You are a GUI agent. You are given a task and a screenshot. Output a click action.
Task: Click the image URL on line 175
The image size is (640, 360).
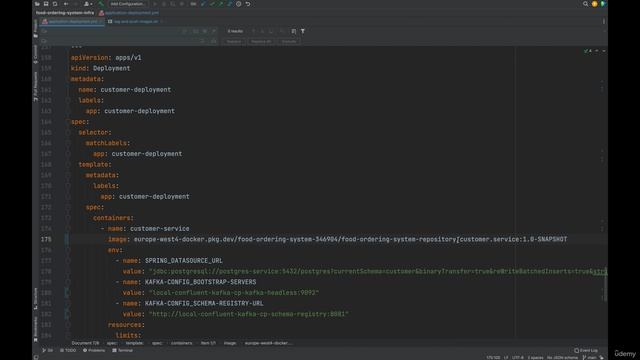[350, 239]
